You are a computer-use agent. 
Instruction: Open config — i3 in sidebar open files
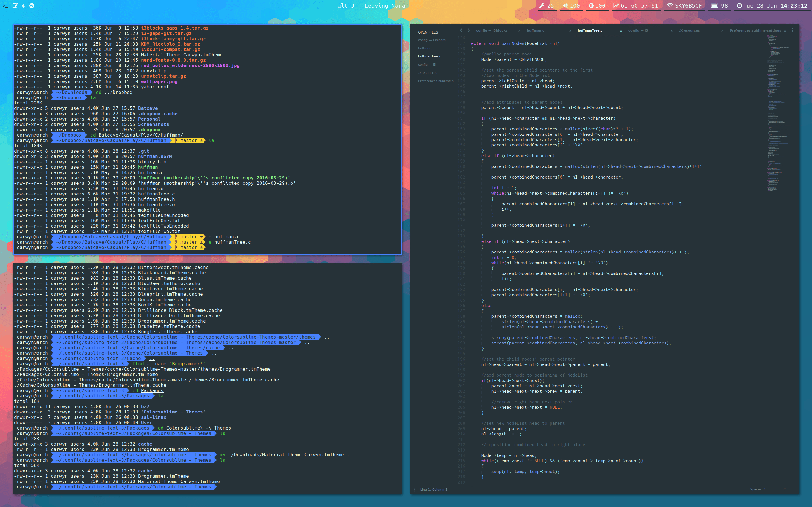(427, 65)
